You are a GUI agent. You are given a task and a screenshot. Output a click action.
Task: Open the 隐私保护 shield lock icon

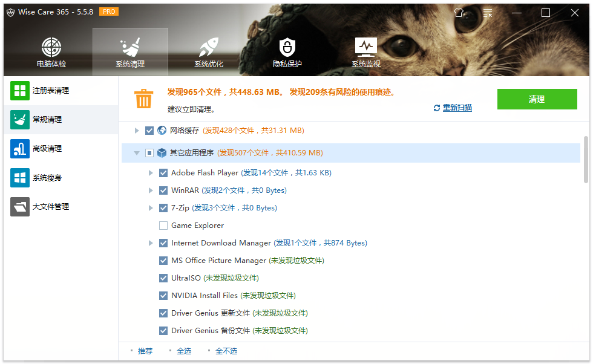[287, 47]
